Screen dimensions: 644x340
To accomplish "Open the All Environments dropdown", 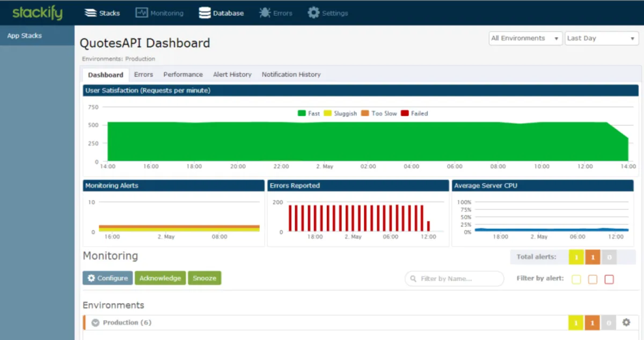I will (x=525, y=38).
